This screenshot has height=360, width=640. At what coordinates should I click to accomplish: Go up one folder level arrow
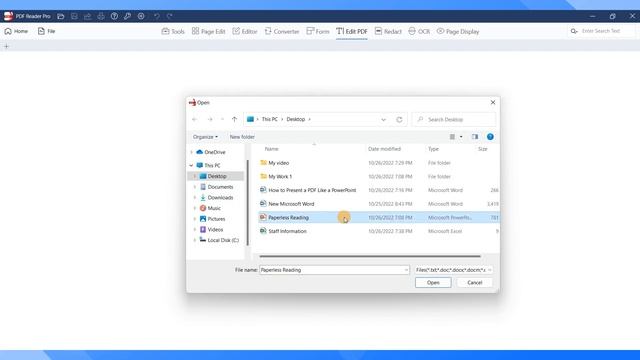[234, 119]
